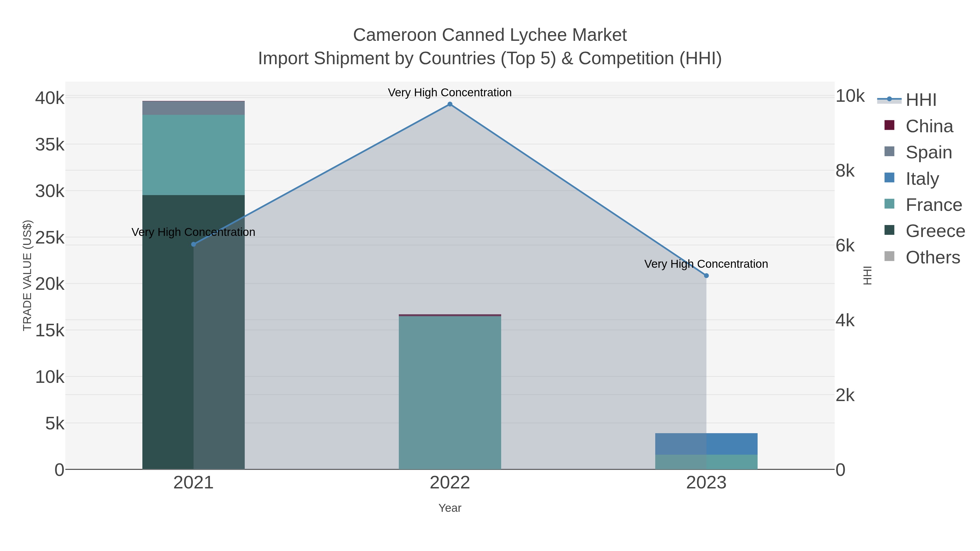Toggle the Others legend entry
The image size is (980, 551).
(x=922, y=257)
